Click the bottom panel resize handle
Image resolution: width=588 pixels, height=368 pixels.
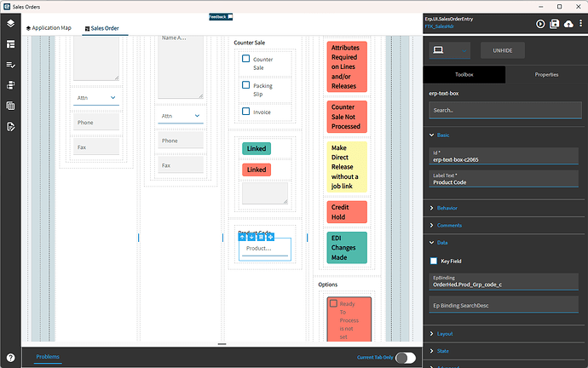222,344
